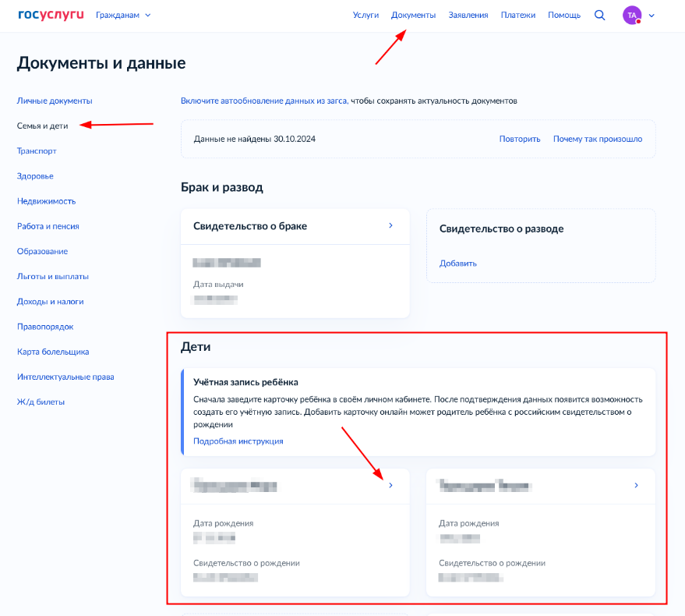Open Документы in top navigation
This screenshot has width=685, height=616.
click(413, 15)
